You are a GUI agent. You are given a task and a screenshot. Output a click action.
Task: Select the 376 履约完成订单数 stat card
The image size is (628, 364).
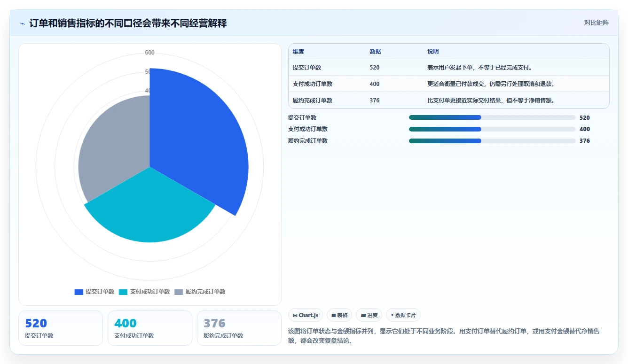tap(239, 328)
